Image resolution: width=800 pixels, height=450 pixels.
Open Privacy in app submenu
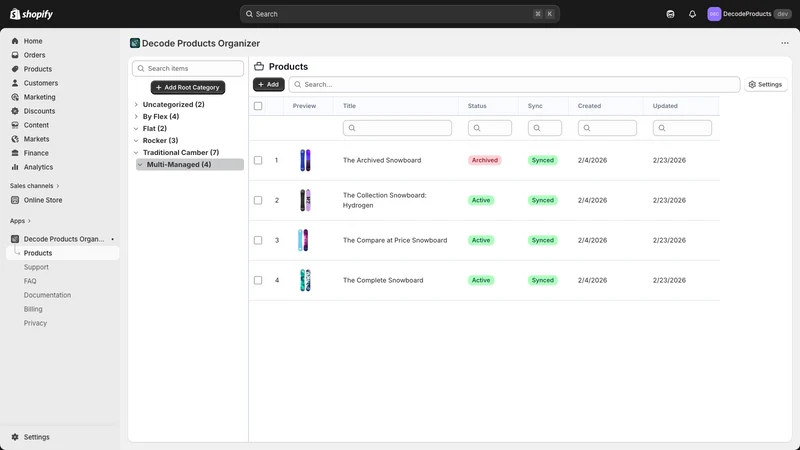point(35,323)
